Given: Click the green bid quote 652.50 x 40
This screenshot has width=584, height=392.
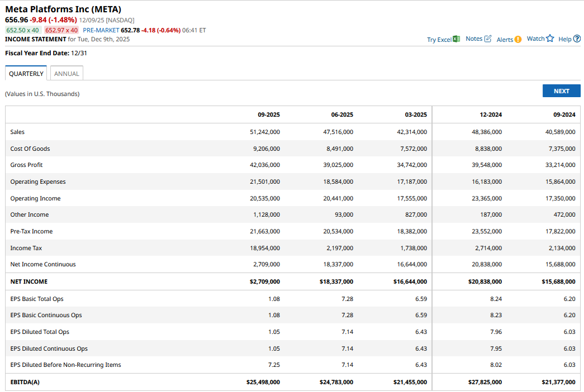Looking at the screenshot, I should [23, 30].
